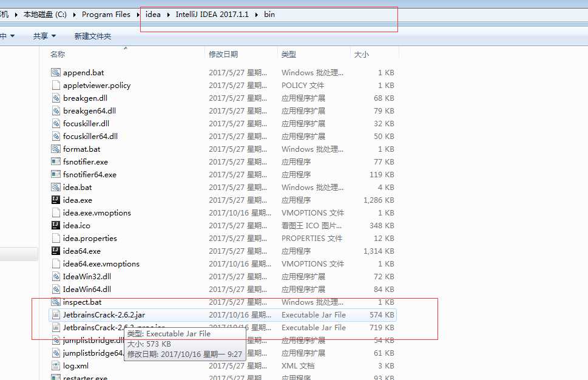Click the idea64.exe.vmoptions file icon

pos(55,263)
